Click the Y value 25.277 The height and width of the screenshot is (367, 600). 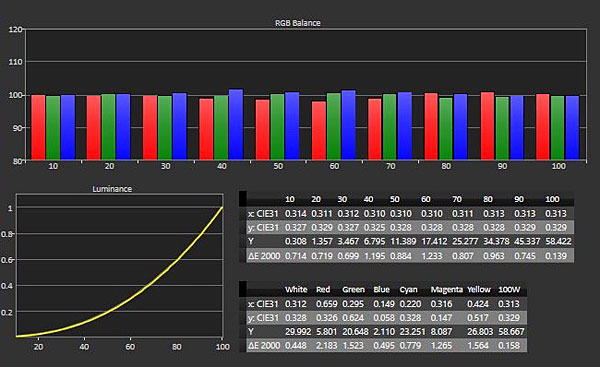click(465, 241)
